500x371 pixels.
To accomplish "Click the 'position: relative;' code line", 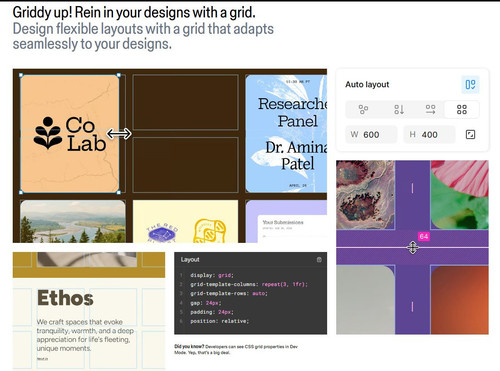I will coord(220,321).
